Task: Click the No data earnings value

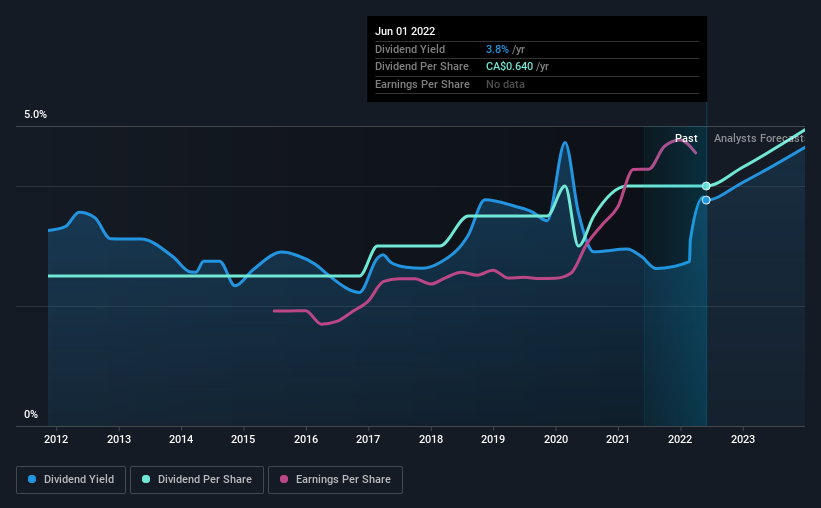Action: 505,84
